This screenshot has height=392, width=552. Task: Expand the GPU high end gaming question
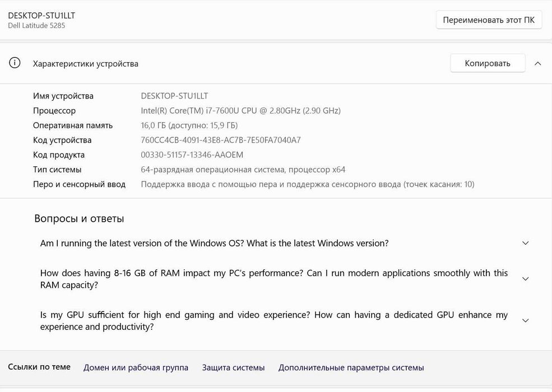(x=525, y=321)
